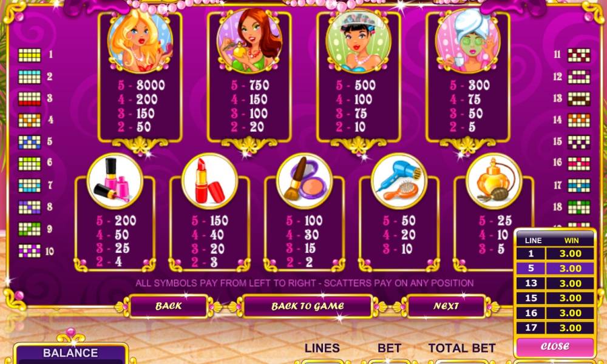Image resolution: width=607 pixels, height=364 pixels.
Task: Click the woman with hair curlers
Action: click(359, 40)
